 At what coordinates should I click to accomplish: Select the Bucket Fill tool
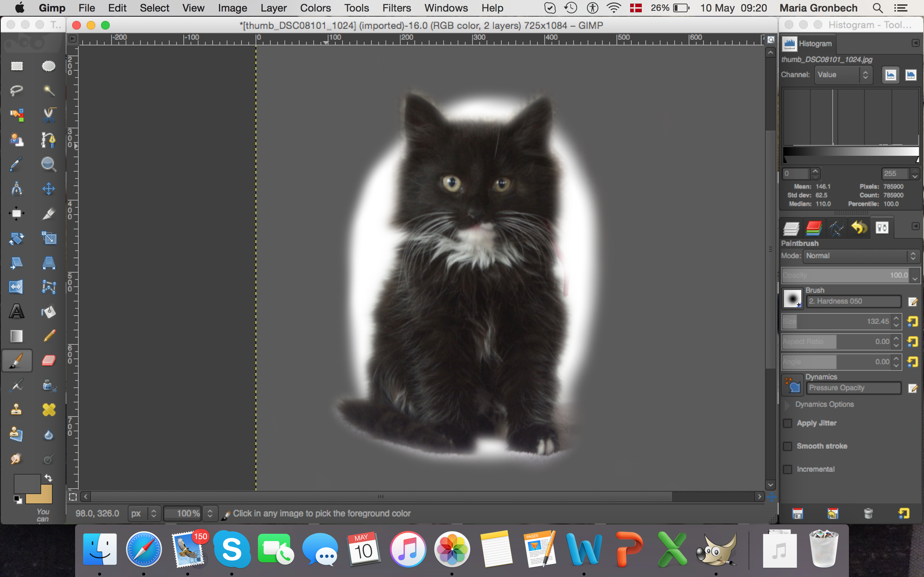48,311
